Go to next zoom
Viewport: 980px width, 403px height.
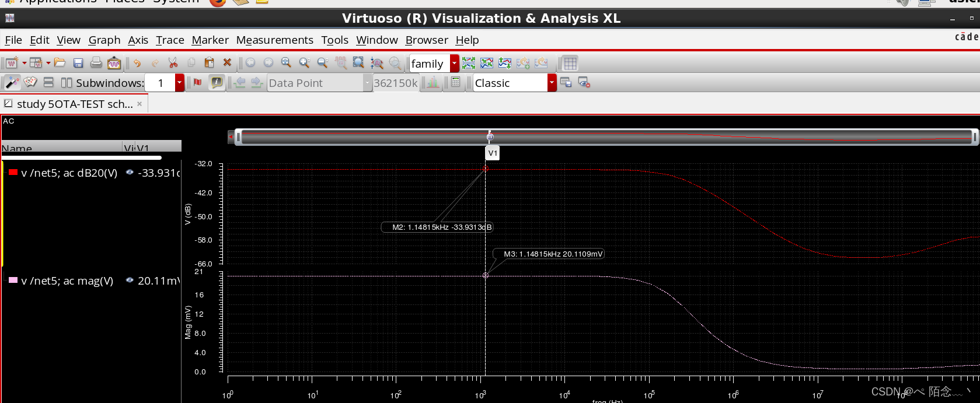[268, 63]
